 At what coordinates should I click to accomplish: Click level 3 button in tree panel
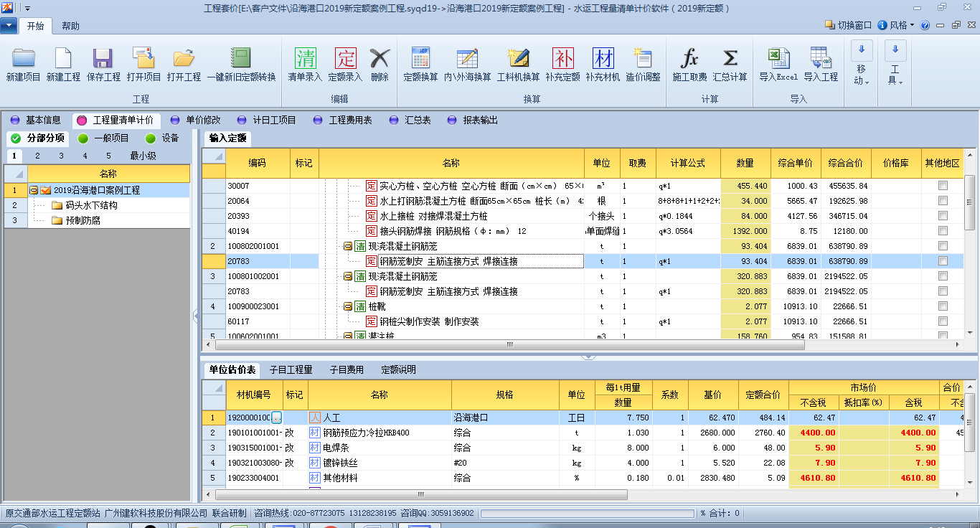point(61,156)
